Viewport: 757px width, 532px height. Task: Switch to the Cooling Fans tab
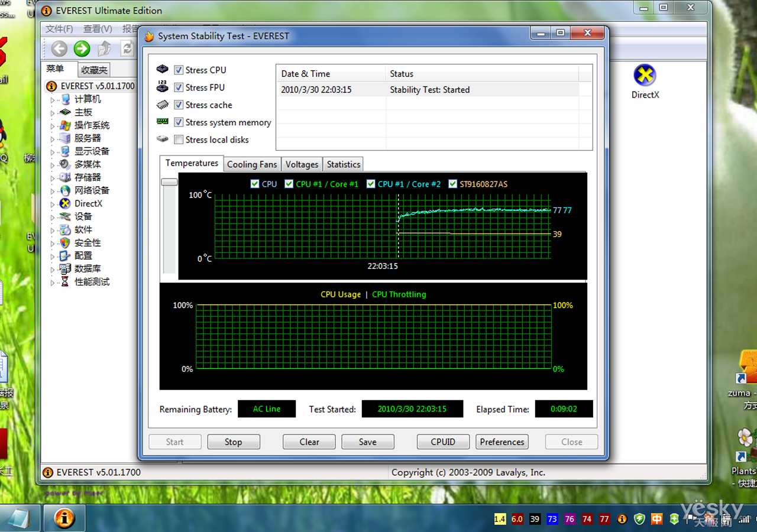[252, 164]
